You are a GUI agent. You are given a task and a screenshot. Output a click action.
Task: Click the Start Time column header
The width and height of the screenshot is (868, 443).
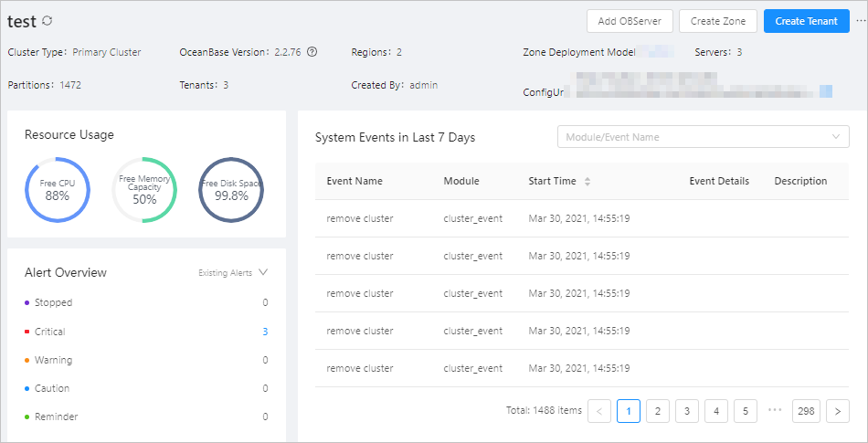tap(552, 181)
